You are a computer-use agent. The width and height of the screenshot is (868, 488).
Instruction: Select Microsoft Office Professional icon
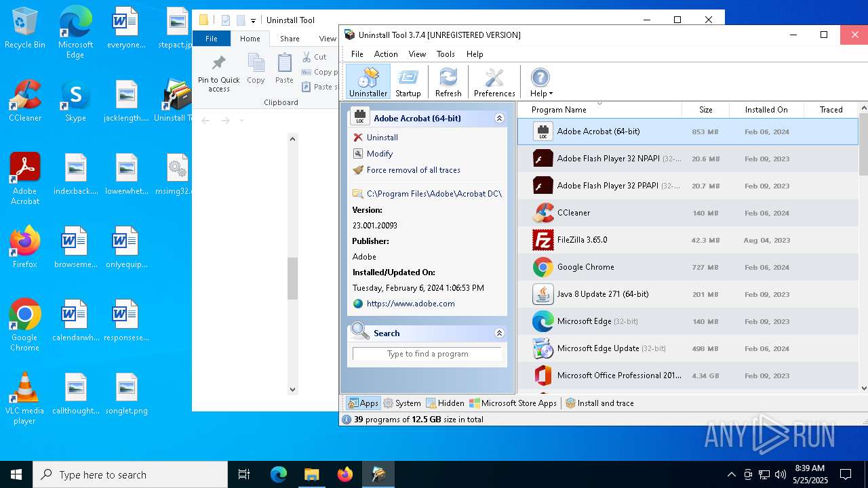[542, 375]
